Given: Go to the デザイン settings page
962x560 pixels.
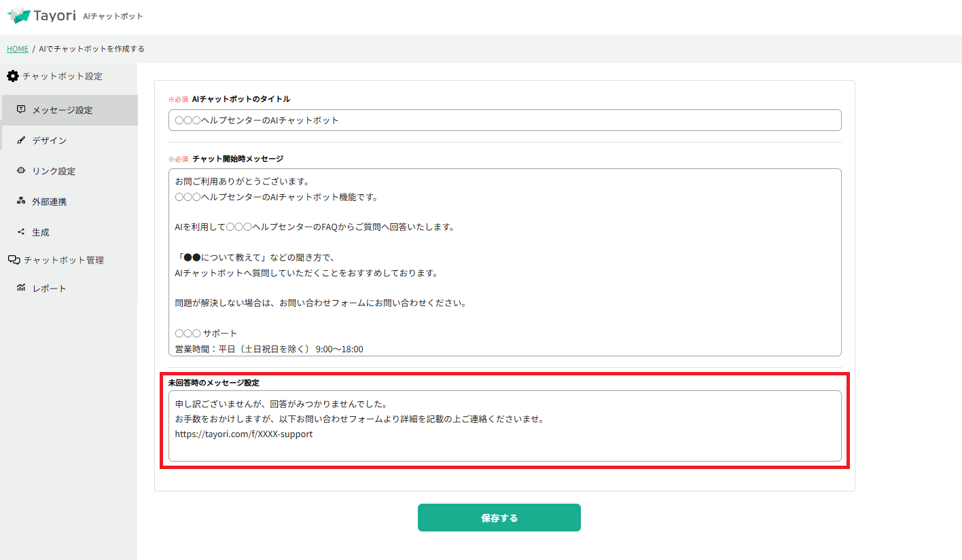Looking at the screenshot, I should [x=50, y=141].
